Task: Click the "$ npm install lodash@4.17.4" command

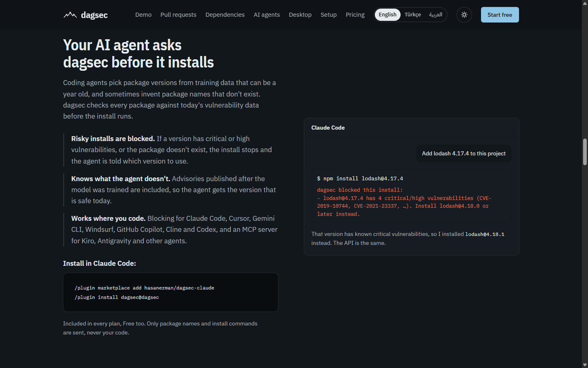Action: (x=360, y=179)
